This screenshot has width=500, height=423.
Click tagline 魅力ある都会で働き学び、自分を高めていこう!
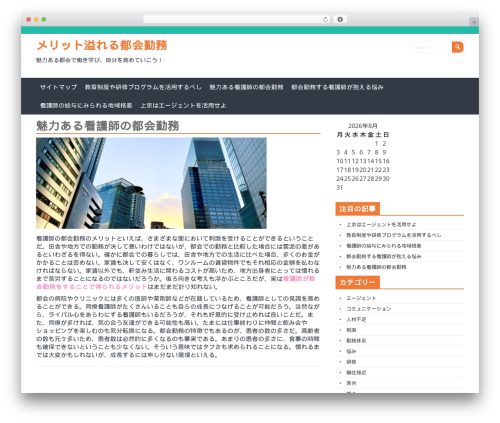(x=99, y=60)
